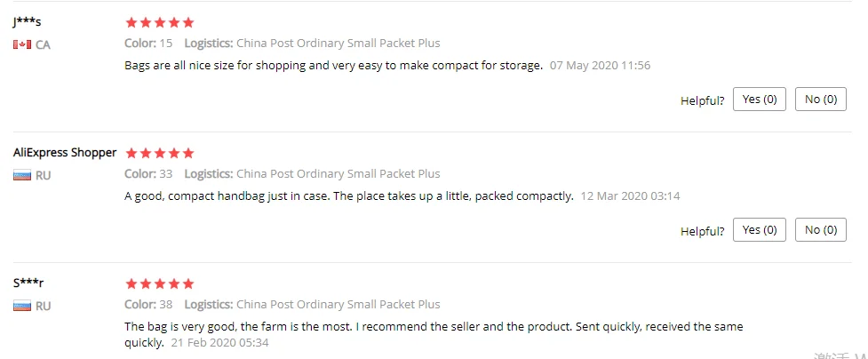Click Russia flag under S***r
Screen dimensions: 868x359
pos(22,306)
